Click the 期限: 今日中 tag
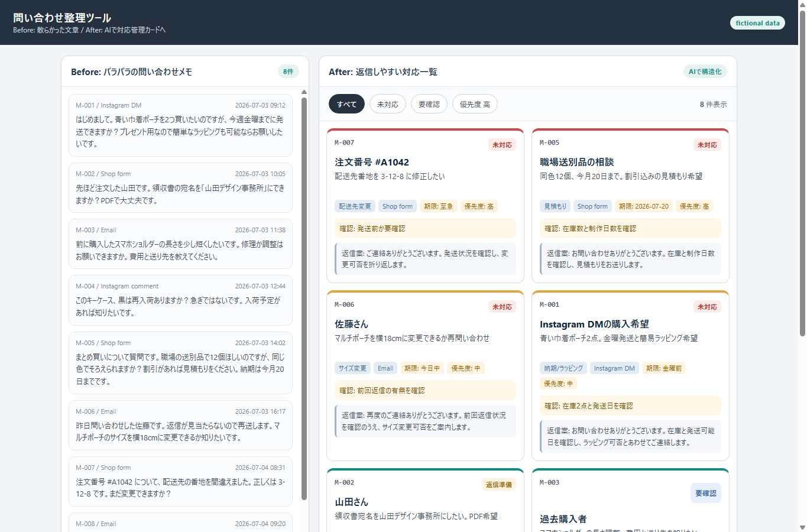 (x=422, y=368)
